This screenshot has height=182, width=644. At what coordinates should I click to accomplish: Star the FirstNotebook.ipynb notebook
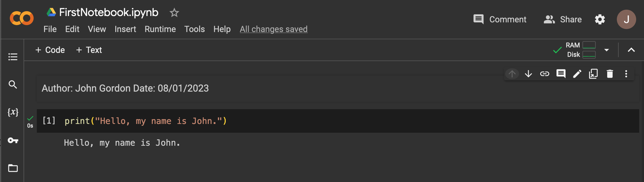[174, 13]
